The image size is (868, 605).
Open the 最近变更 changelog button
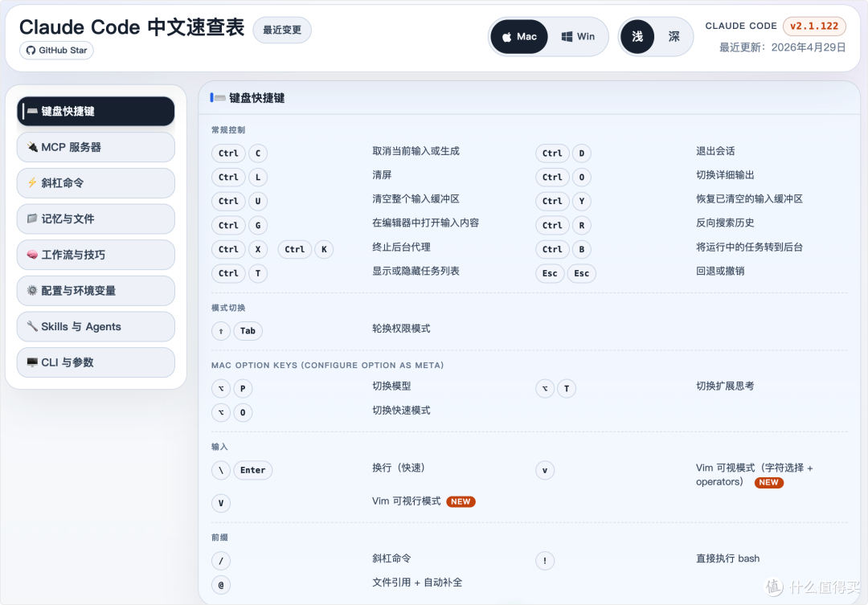pos(282,30)
